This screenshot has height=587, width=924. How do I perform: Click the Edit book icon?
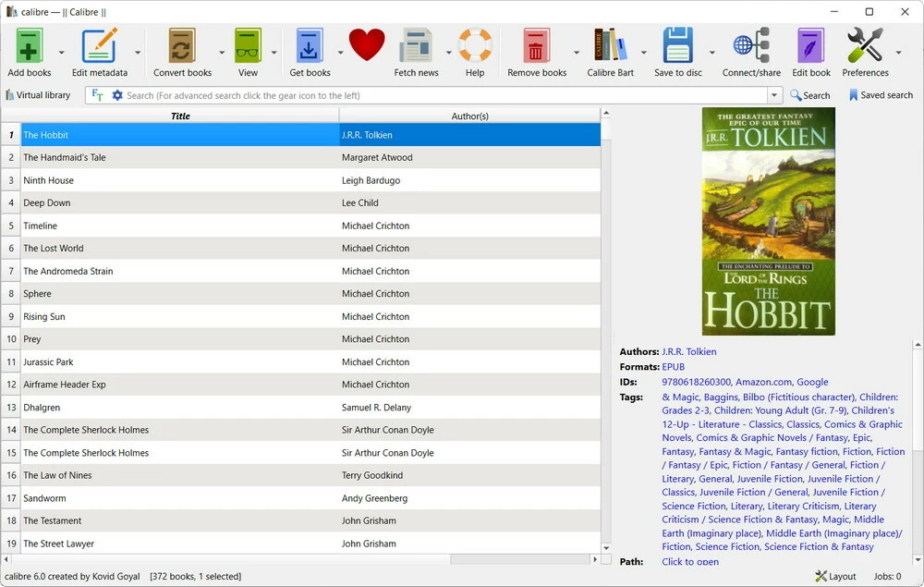coord(811,46)
